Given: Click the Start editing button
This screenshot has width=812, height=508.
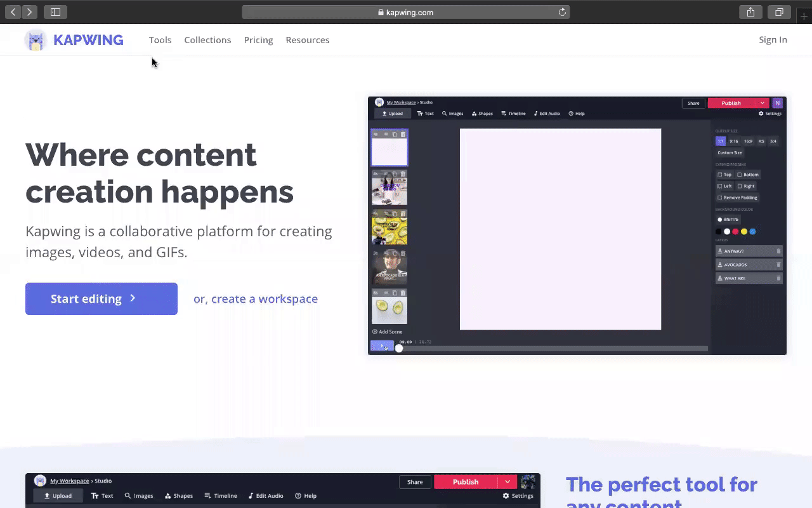Looking at the screenshot, I should pyautogui.click(x=101, y=298).
